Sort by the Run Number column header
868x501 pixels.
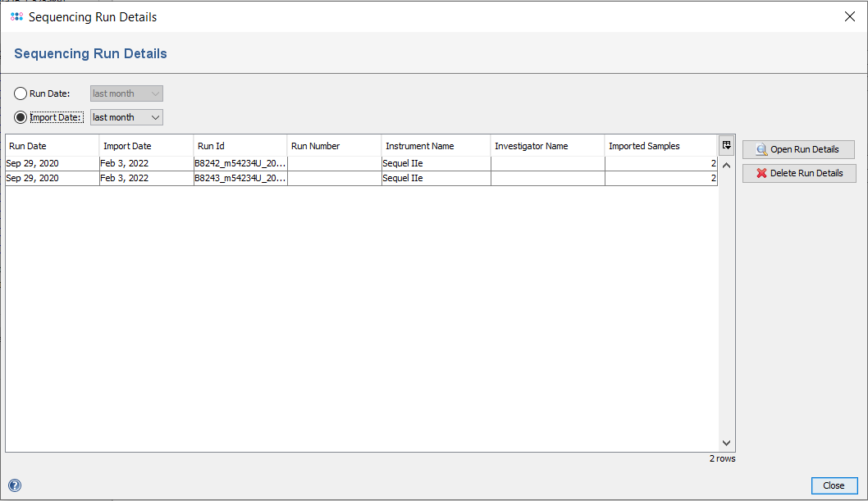pos(335,146)
